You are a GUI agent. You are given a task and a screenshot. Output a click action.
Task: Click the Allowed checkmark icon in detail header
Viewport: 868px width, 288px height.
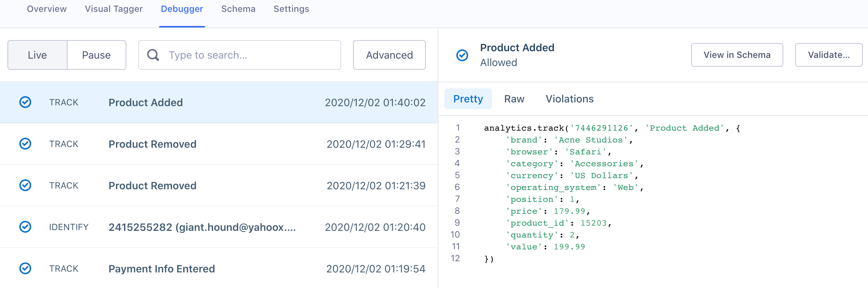pyautogui.click(x=462, y=55)
